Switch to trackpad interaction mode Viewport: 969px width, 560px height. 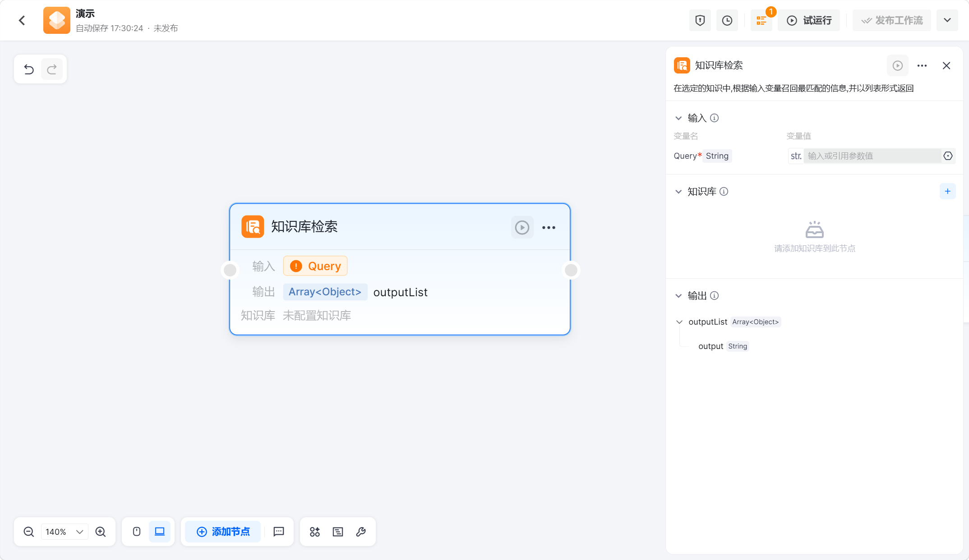[160, 532]
